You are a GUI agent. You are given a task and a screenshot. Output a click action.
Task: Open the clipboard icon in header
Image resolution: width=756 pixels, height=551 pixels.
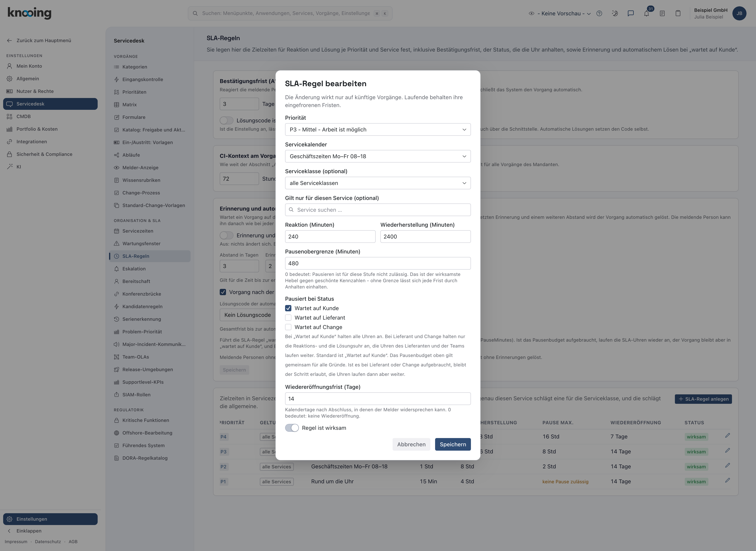click(678, 13)
